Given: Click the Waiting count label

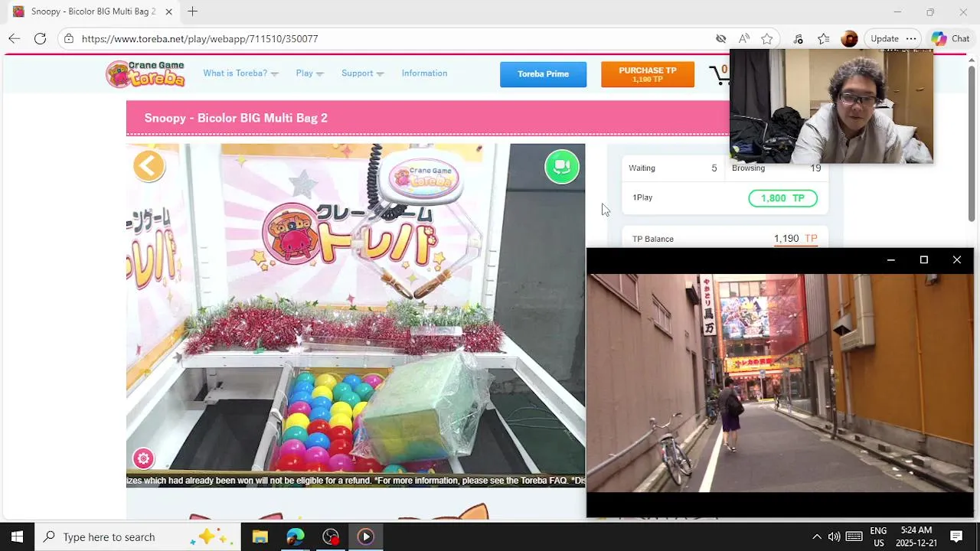Looking at the screenshot, I should 642,168.
